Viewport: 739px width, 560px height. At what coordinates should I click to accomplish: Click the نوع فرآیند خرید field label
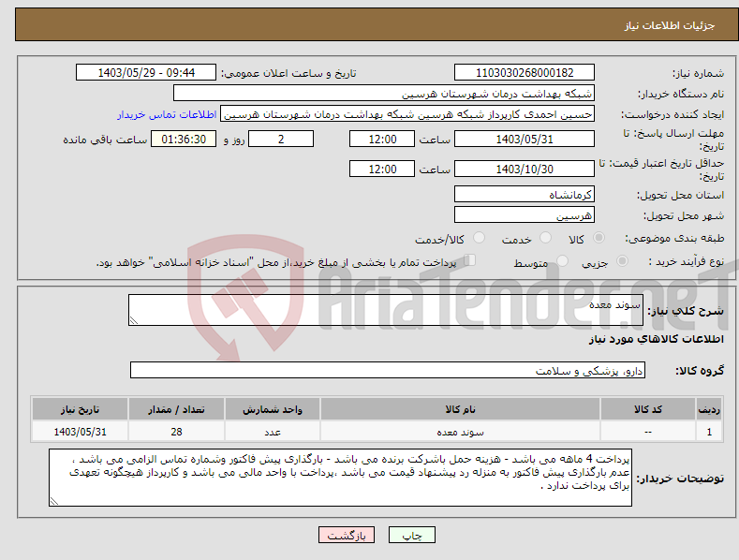point(687,261)
